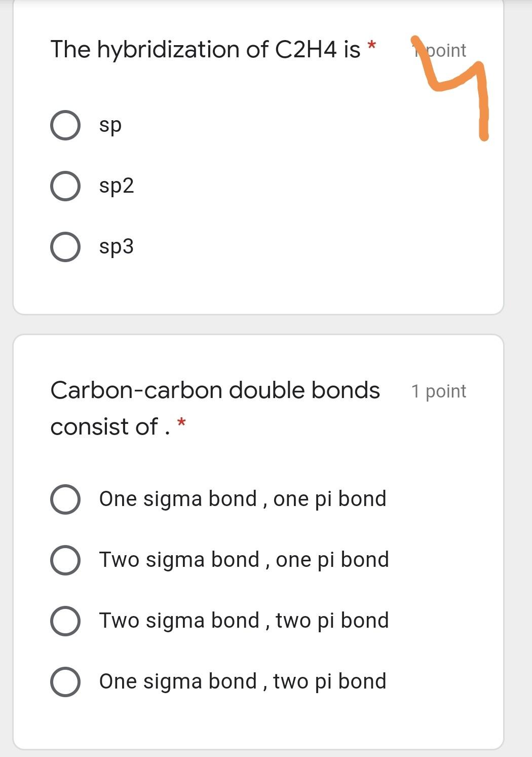Pick the "sp3" radio button
Screen dimensions: 532x757
point(65,247)
